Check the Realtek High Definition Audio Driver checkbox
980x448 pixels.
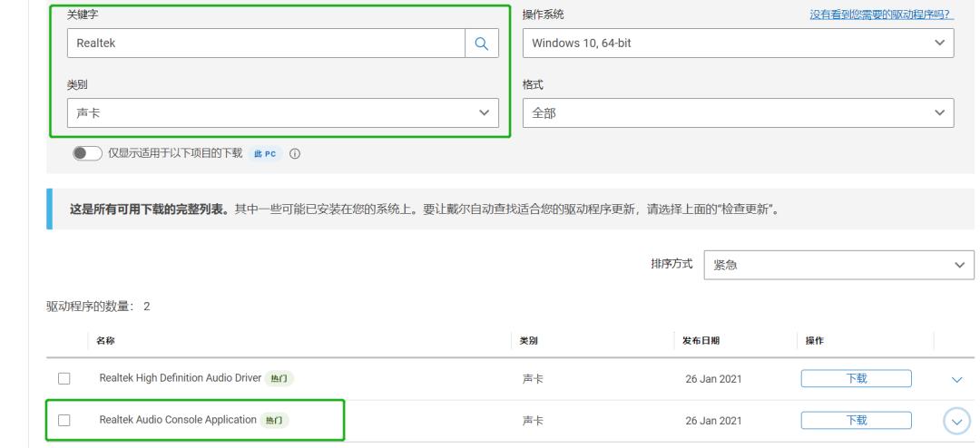click(64, 378)
